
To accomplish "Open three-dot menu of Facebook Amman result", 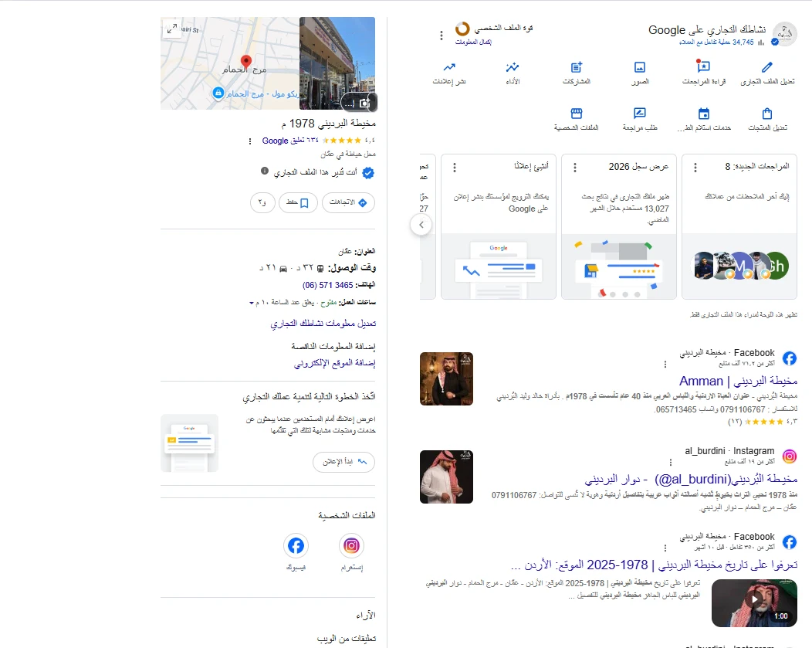I will point(665,365).
